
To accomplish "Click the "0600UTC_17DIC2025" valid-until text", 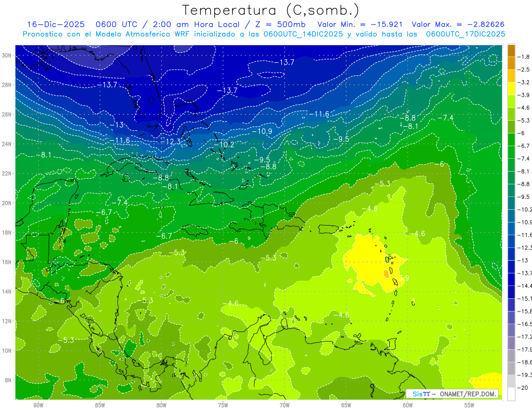I will point(465,34).
